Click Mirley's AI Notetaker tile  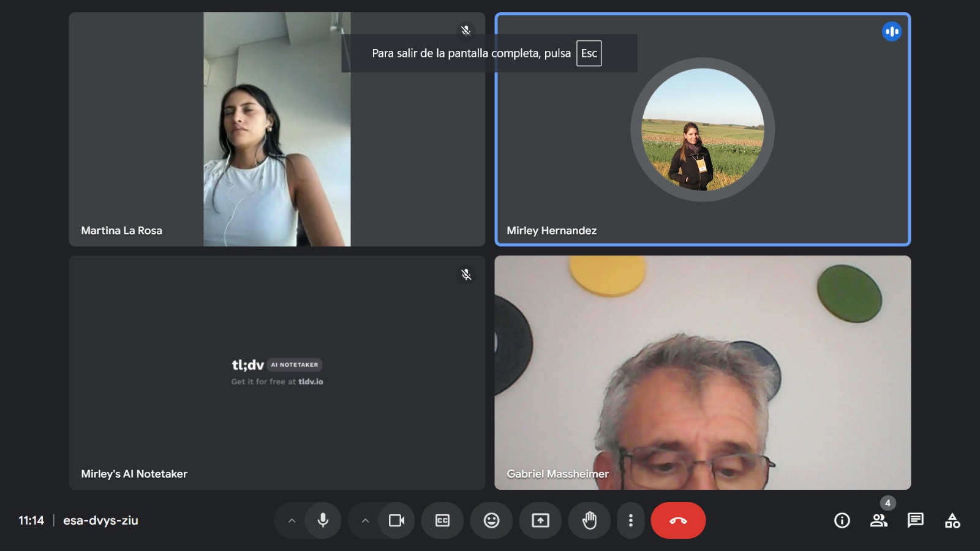277,372
